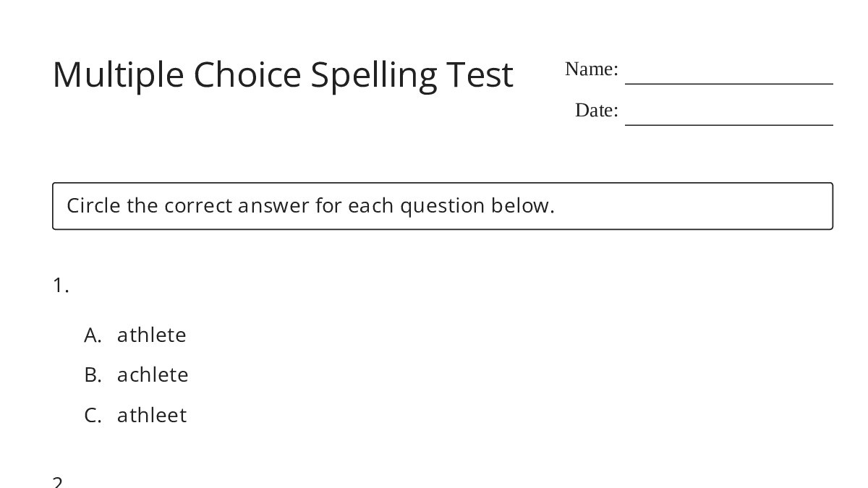
Task: Click the partially visible question 2 number
Action: tap(59, 482)
